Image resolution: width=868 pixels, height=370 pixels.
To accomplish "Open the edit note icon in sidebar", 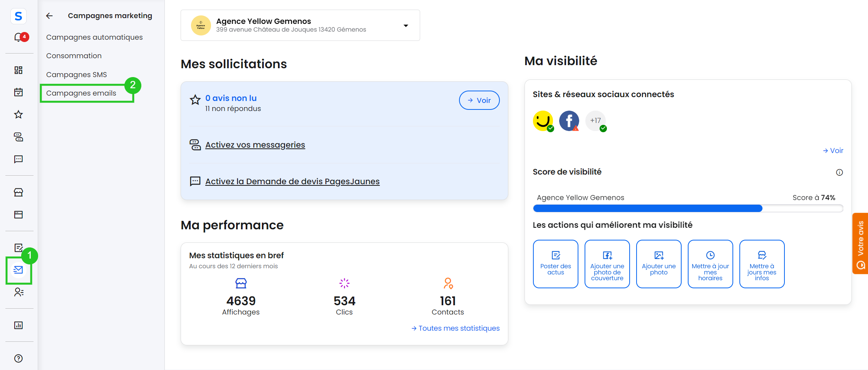I will 18,247.
